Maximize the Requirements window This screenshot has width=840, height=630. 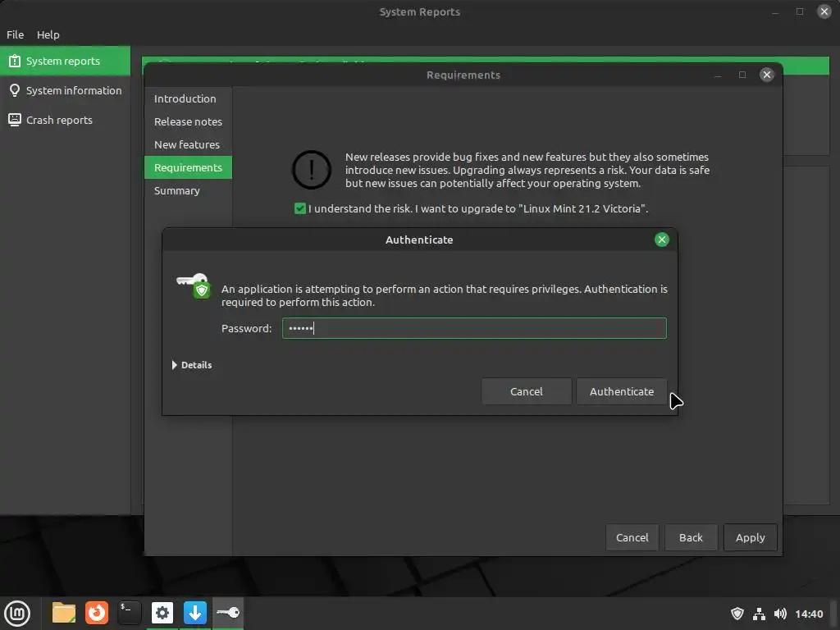coord(742,75)
